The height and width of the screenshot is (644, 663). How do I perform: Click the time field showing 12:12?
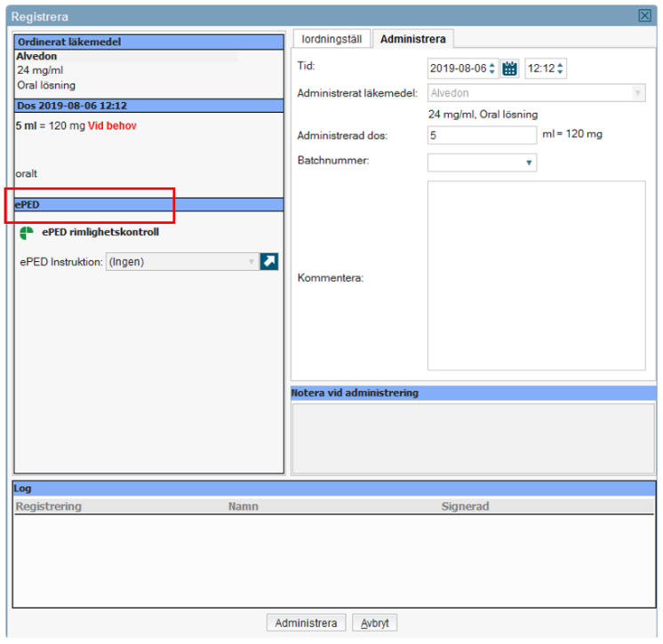[x=540, y=68]
